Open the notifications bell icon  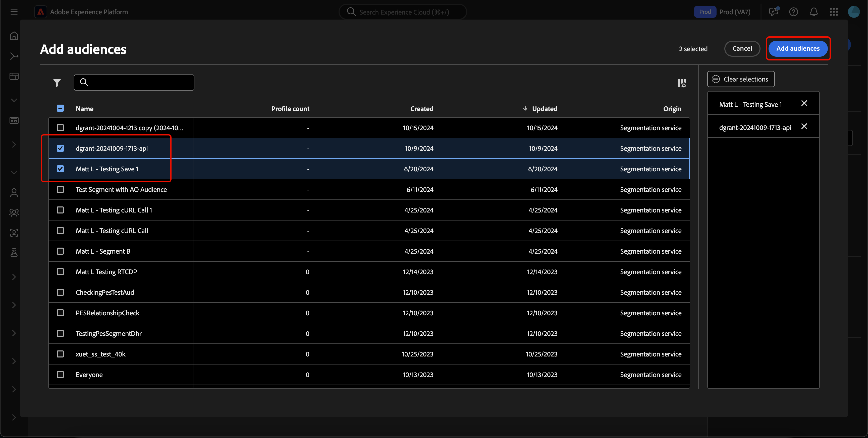(x=813, y=12)
